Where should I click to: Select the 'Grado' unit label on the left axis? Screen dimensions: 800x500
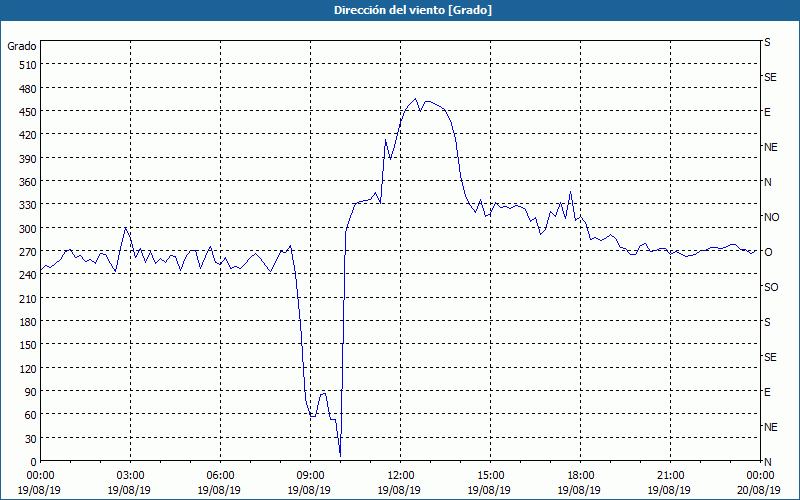point(22,46)
